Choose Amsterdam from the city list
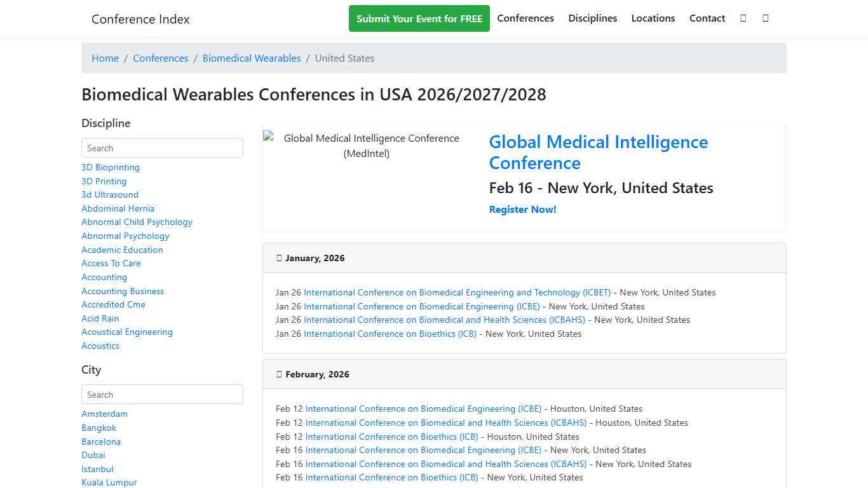Image resolution: width=868 pixels, height=488 pixels. [104, 414]
